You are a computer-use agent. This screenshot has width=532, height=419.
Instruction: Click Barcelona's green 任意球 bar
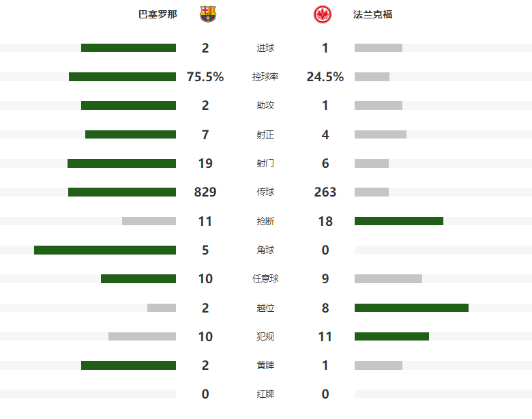pyautogui.click(x=138, y=278)
